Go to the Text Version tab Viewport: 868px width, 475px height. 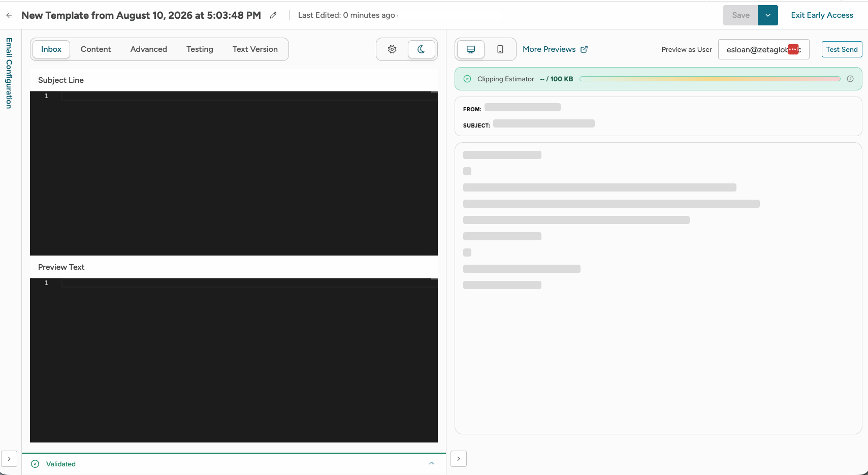click(255, 49)
